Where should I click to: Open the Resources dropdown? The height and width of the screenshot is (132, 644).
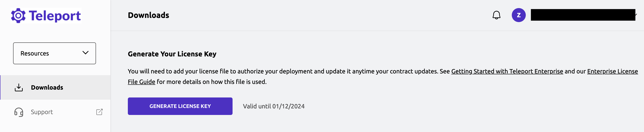coord(54,53)
